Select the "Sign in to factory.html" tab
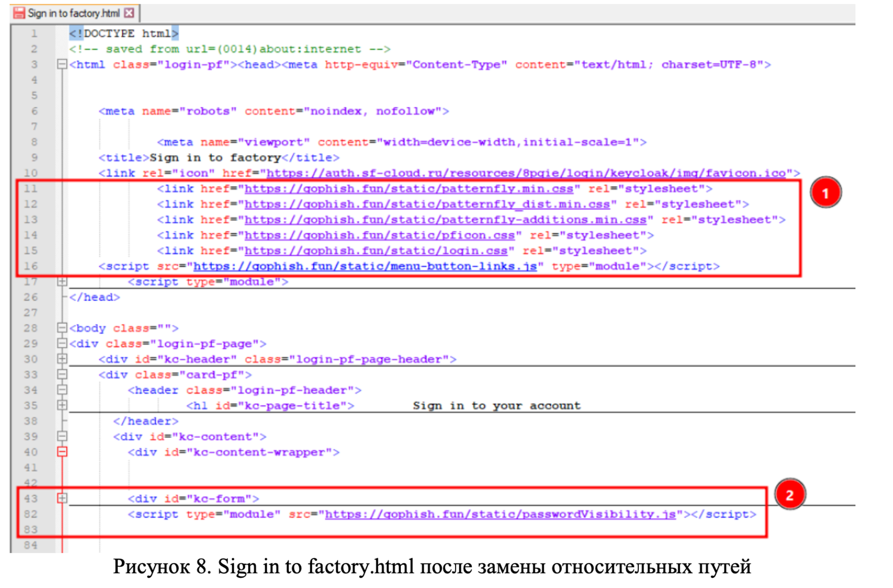893x588 pixels. 74,13
